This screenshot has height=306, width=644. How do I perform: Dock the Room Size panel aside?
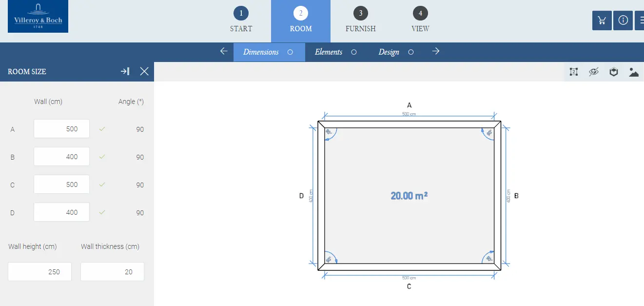click(x=125, y=71)
